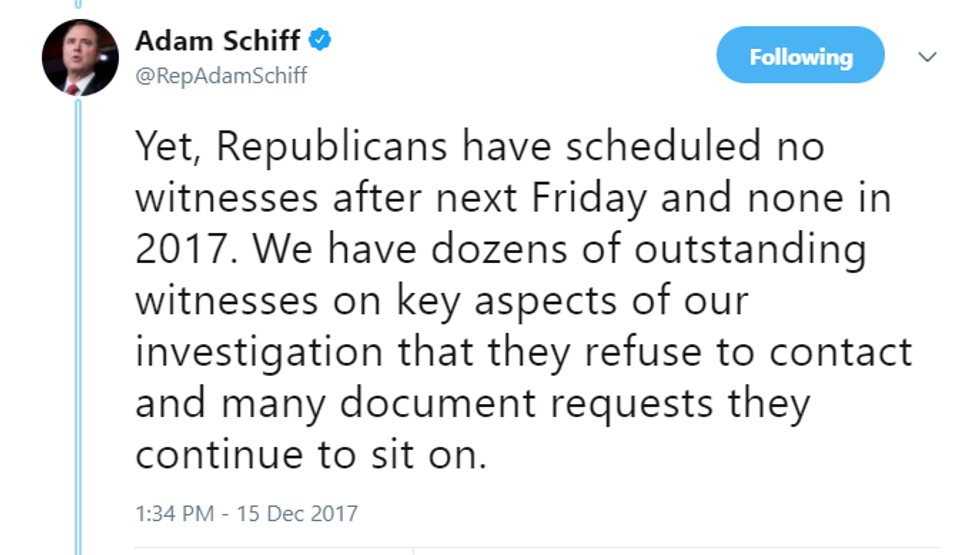Click the word "document" in the tweet
Screen dimensions: 980x555
click(438, 403)
